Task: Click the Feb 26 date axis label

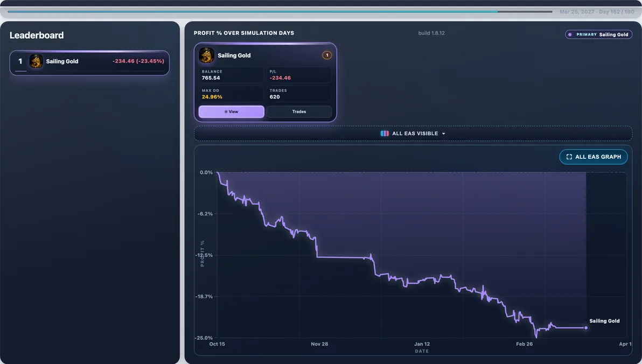Action: coord(525,344)
